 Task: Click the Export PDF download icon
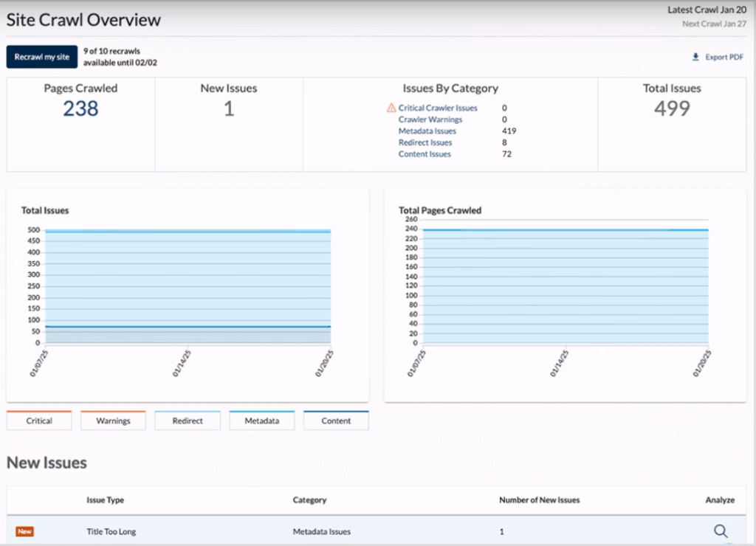(695, 57)
